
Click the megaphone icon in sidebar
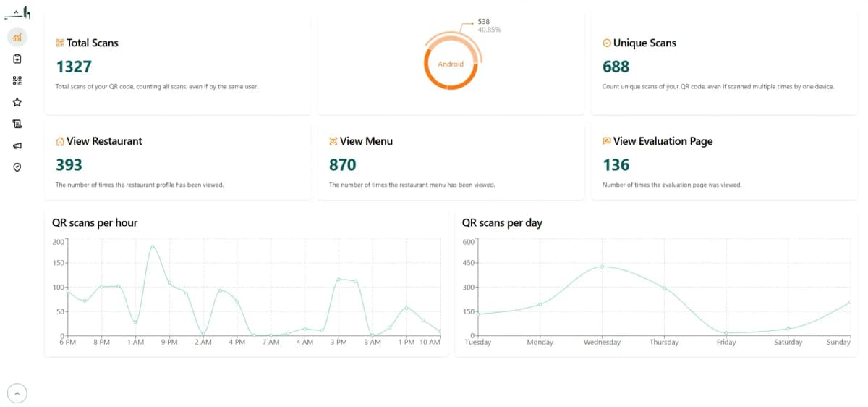coord(17,146)
